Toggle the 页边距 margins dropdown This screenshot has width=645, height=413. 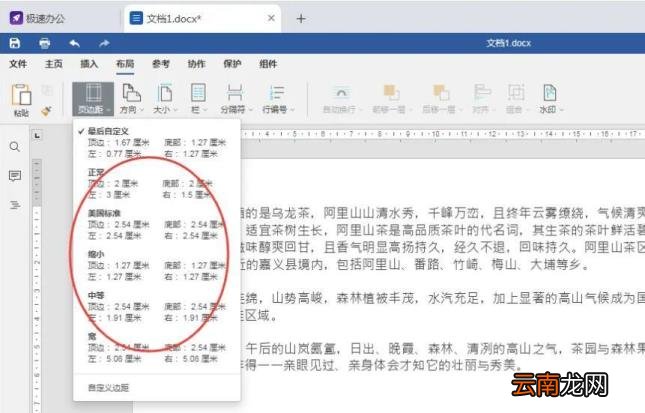[93, 99]
